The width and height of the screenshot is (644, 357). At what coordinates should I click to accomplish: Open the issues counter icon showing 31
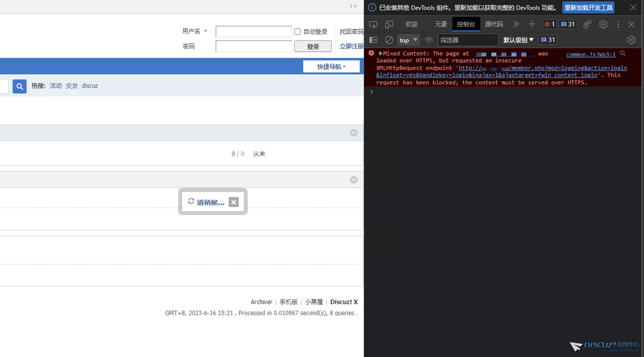point(568,24)
